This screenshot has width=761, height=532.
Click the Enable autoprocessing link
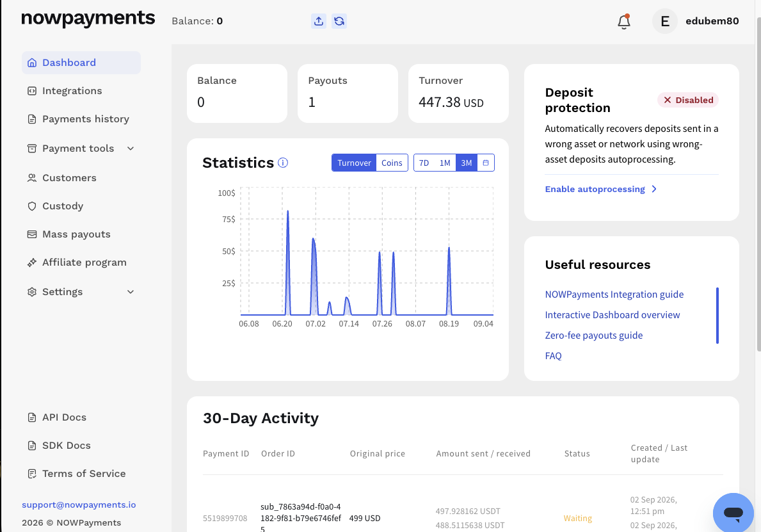coord(595,189)
